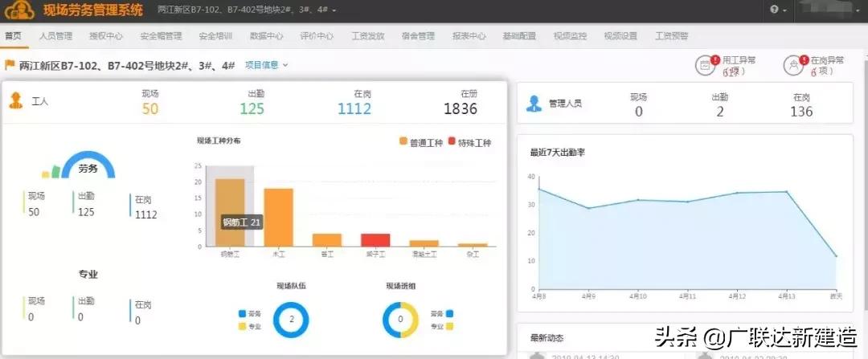Open the 数据中心 tab

coord(266,36)
